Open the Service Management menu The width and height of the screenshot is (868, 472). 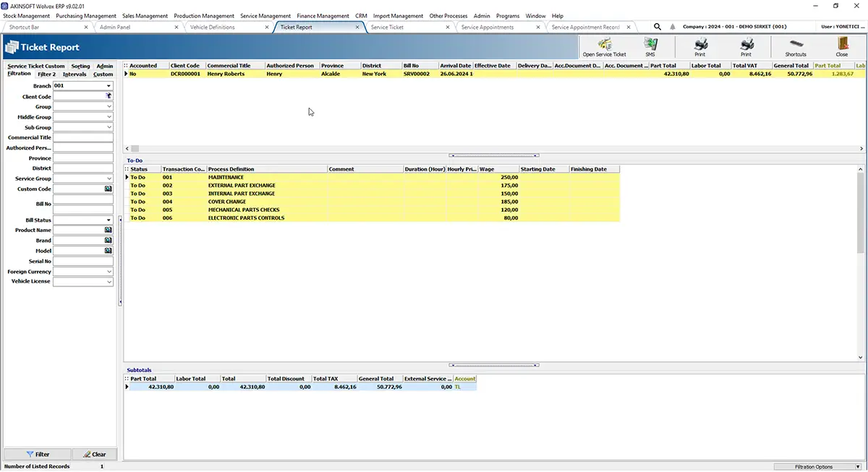(265, 16)
